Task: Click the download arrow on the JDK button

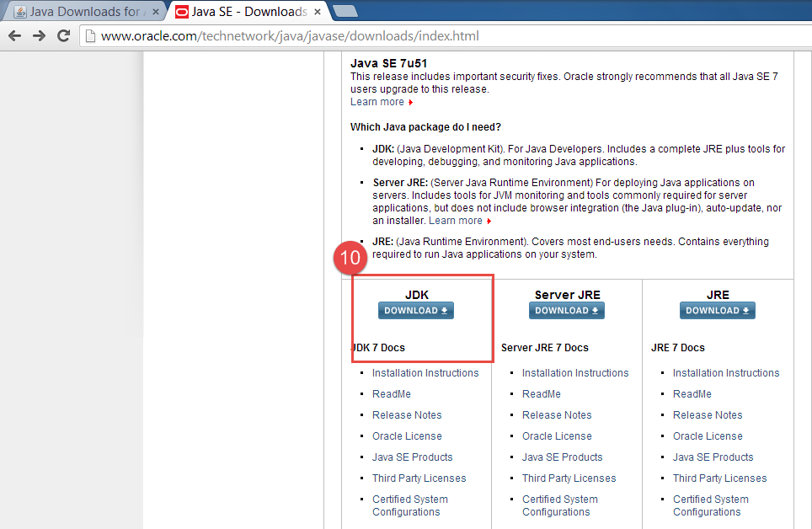Action: [x=444, y=310]
